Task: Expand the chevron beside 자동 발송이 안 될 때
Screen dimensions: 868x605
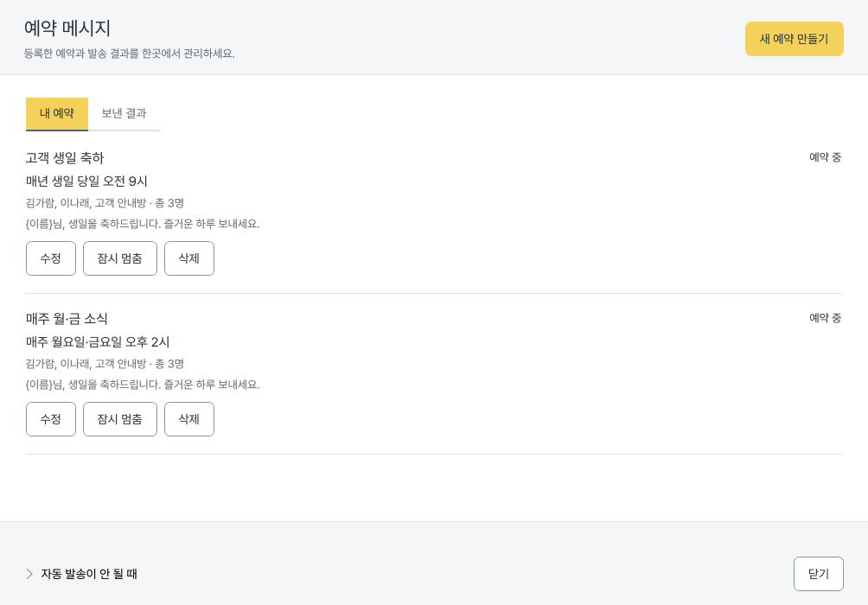Action: click(29, 574)
